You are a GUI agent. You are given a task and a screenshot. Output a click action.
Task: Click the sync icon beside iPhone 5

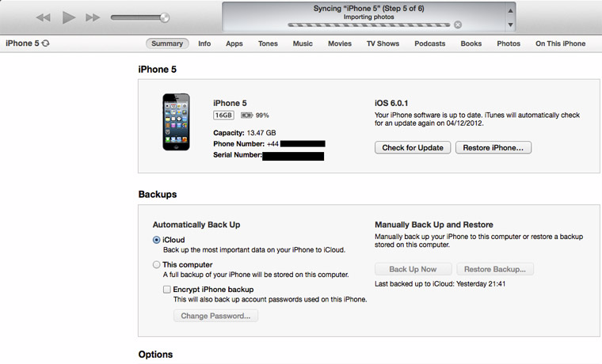(x=46, y=44)
